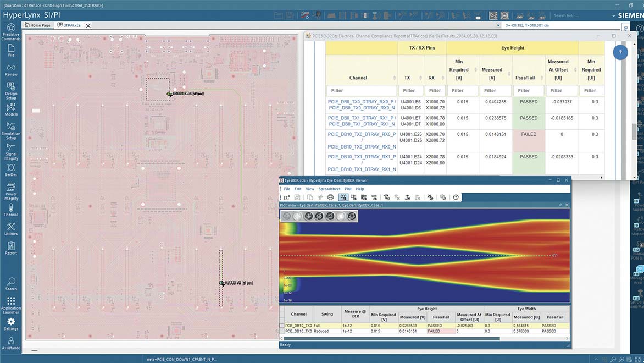Click the horizontal scrollbar under the BER results table

[391, 339]
